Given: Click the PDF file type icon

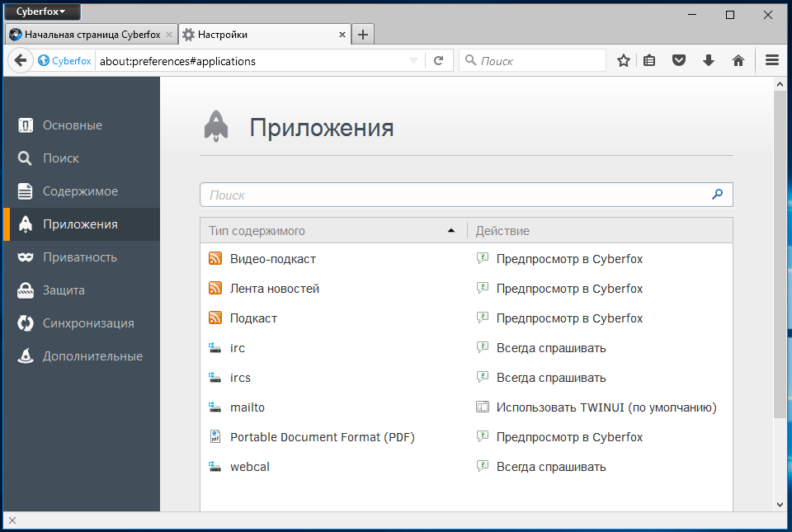Looking at the screenshot, I should coord(215,436).
